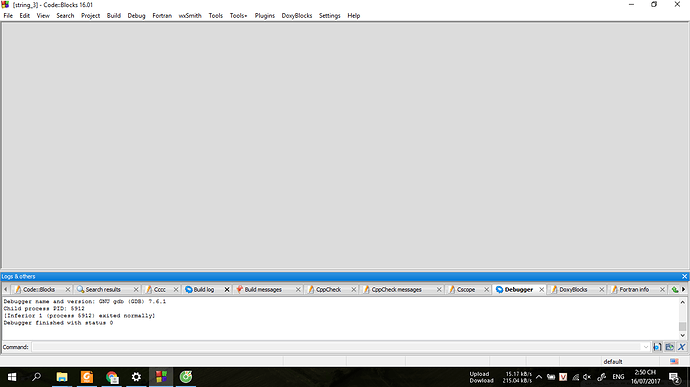
Task: Close the Build messages tab
Action: (x=298, y=289)
